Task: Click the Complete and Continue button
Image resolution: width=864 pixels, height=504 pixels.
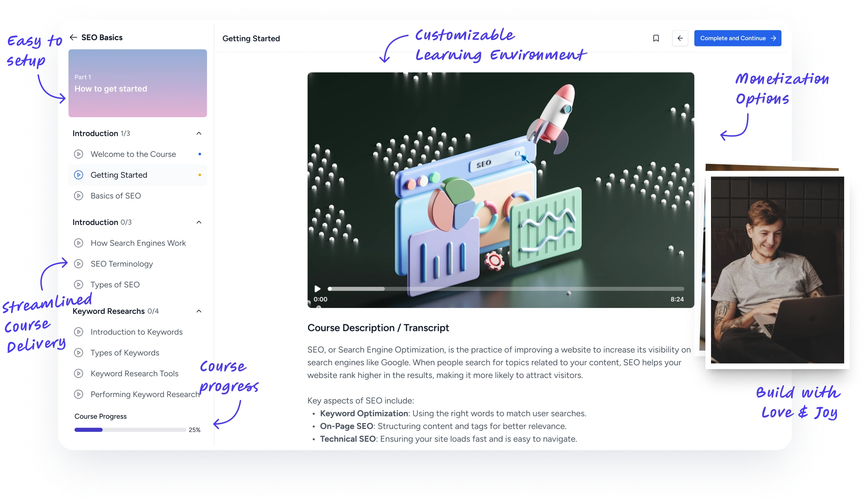Action: [738, 38]
